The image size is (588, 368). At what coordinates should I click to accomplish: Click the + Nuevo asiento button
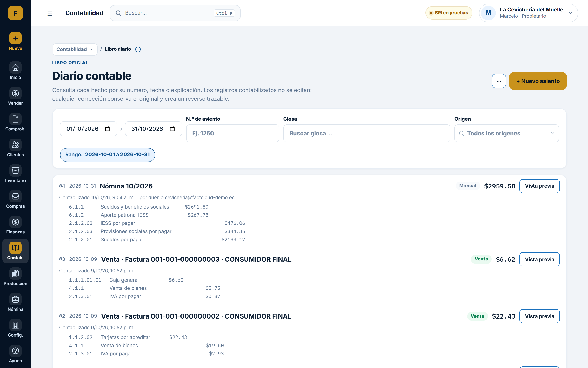538,81
